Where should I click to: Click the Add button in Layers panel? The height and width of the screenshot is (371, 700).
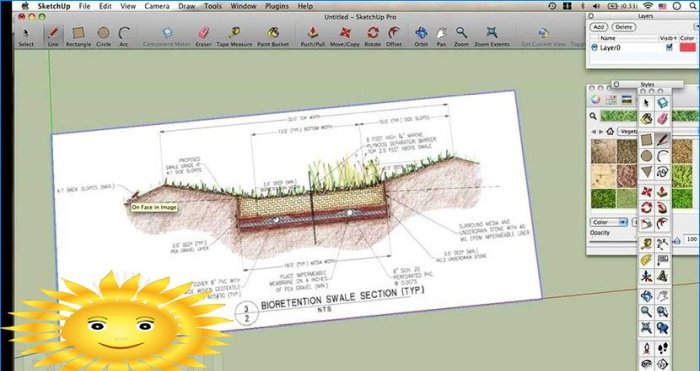(x=599, y=27)
